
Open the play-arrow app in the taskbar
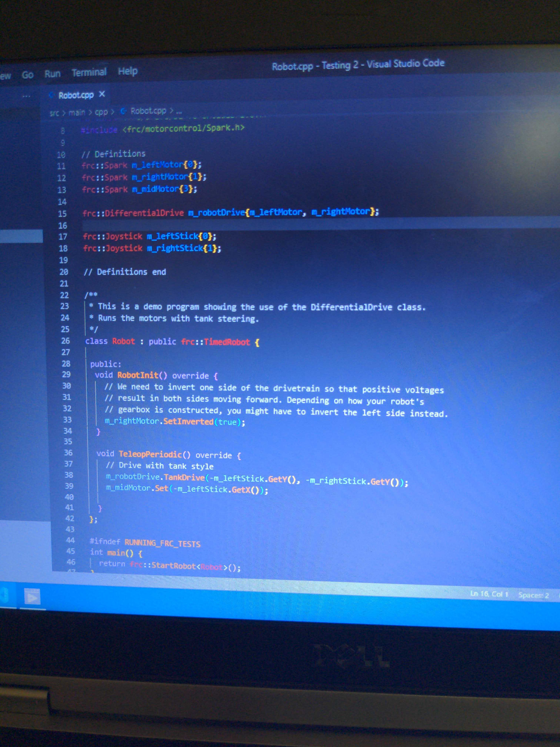tap(32, 597)
